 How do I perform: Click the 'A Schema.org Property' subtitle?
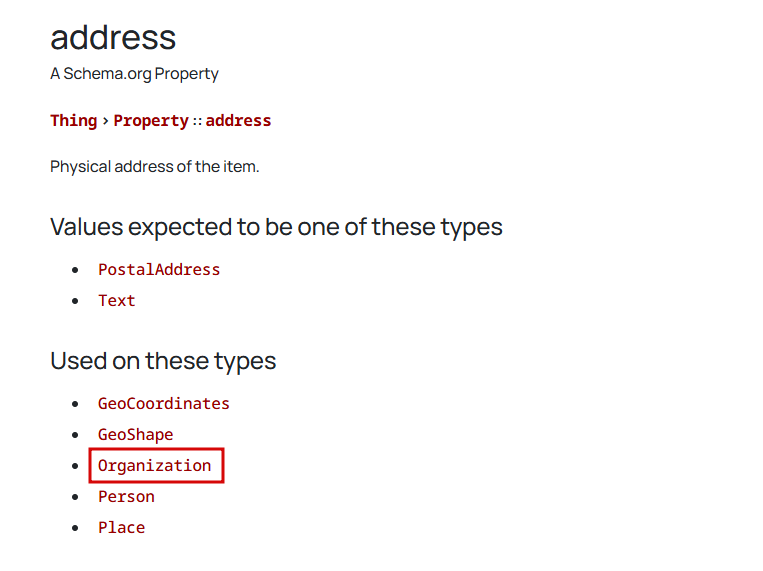tap(134, 74)
